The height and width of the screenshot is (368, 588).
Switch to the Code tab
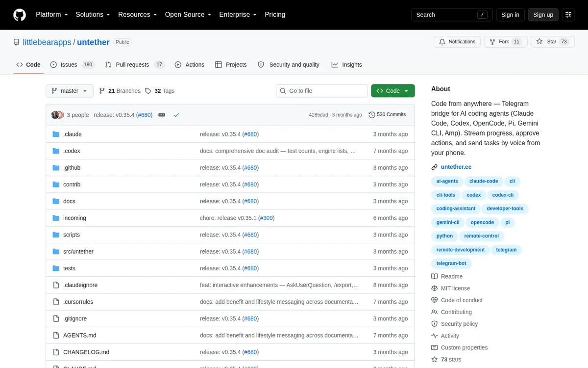coord(28,65)
